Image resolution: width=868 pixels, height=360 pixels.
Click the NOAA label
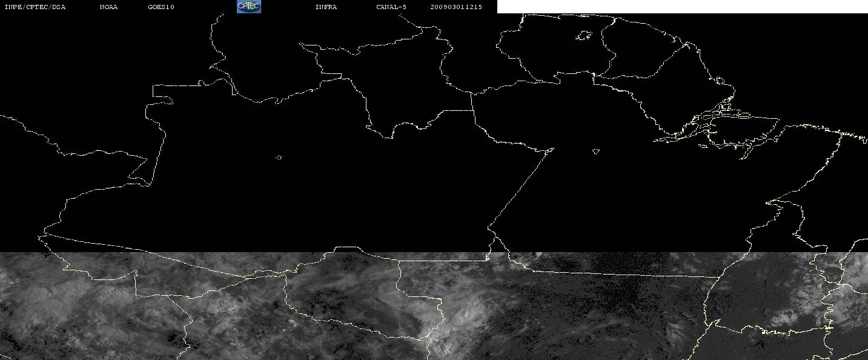[x=108, y=7]
